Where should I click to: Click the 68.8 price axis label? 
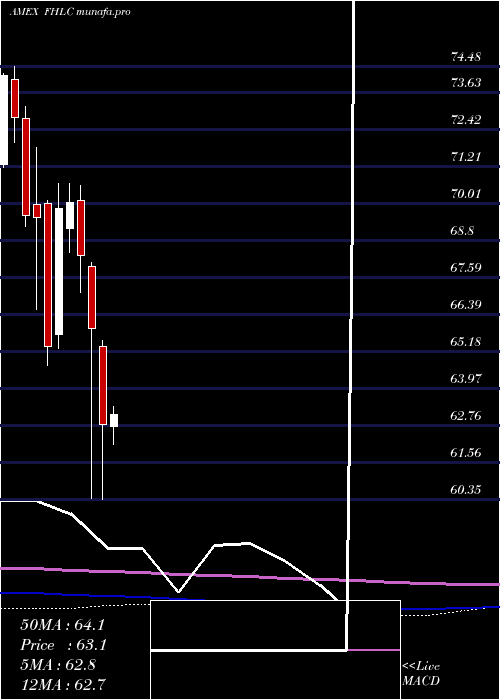462,231
